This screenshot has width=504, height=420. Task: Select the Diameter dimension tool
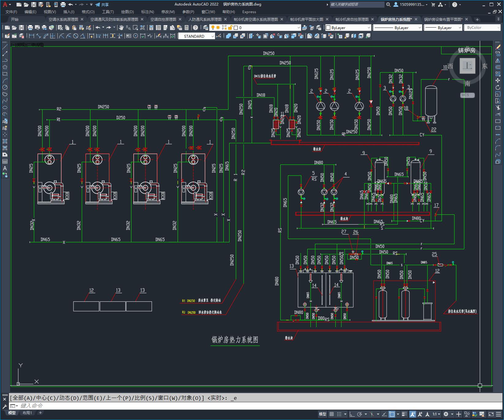click(75, 36)
